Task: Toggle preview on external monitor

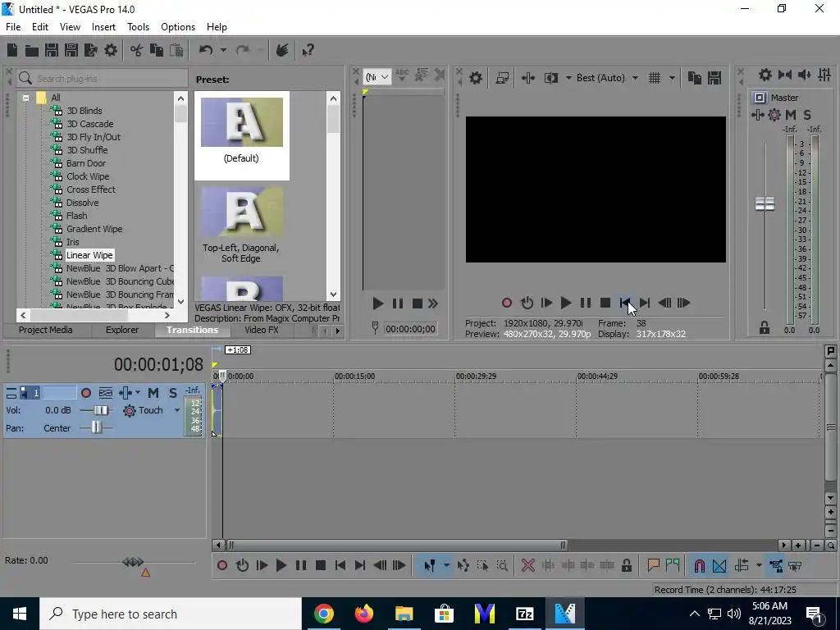Action: 502,78
